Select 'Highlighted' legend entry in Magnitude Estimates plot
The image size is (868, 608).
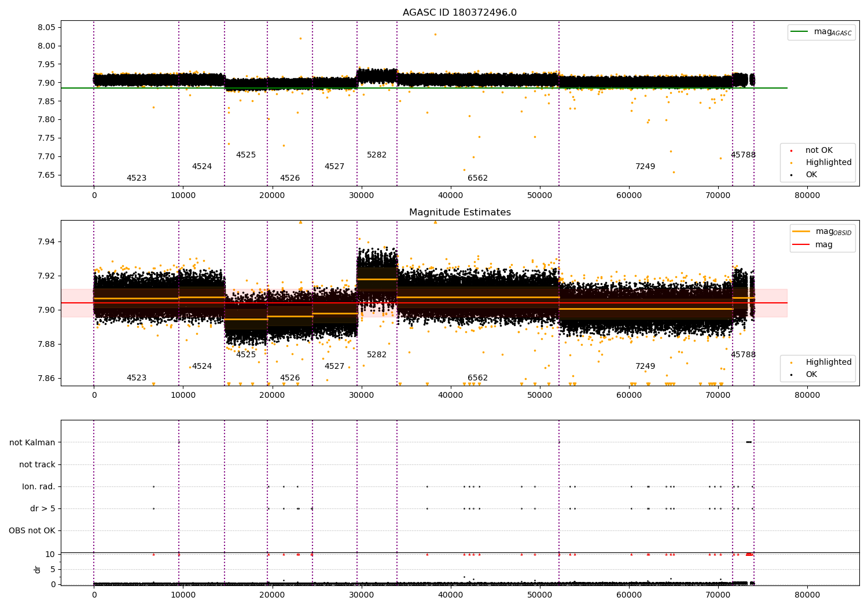(821, 362)
